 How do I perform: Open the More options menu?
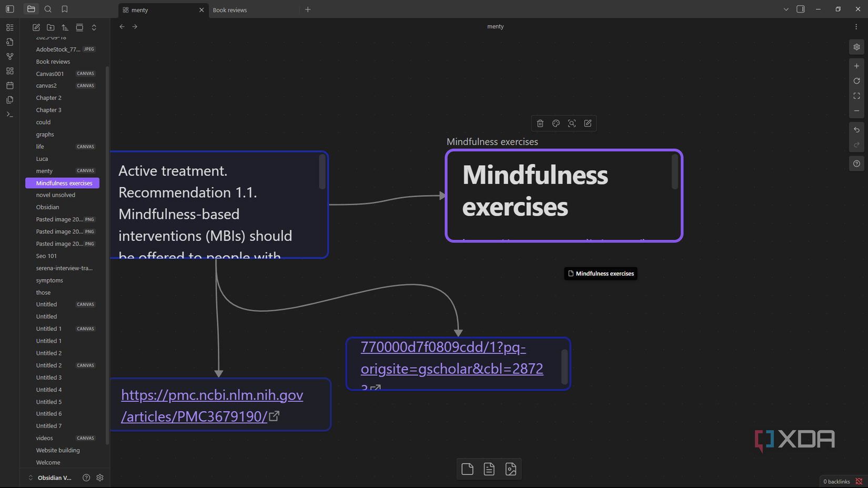pos(855,26)
